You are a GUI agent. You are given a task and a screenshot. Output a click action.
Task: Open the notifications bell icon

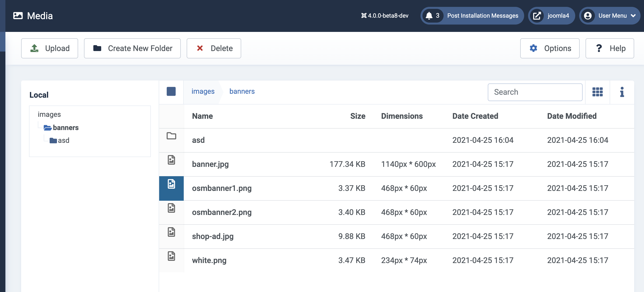429,16
